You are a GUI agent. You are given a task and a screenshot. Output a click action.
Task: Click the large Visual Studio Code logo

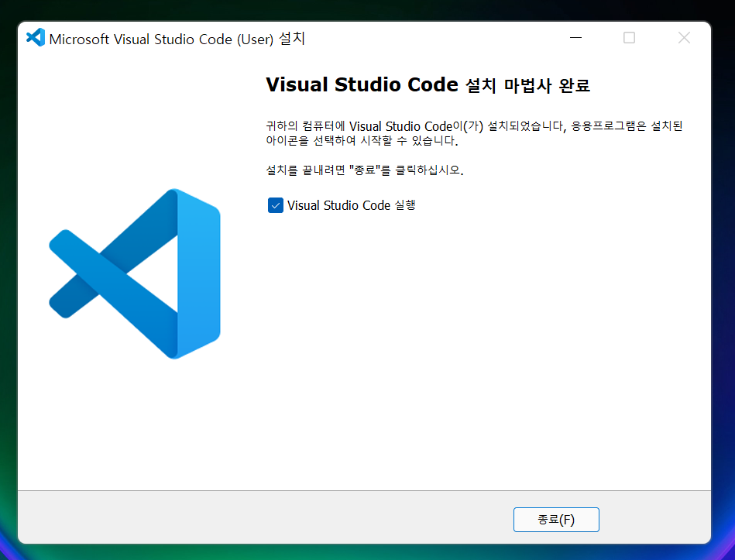[135, 273]
